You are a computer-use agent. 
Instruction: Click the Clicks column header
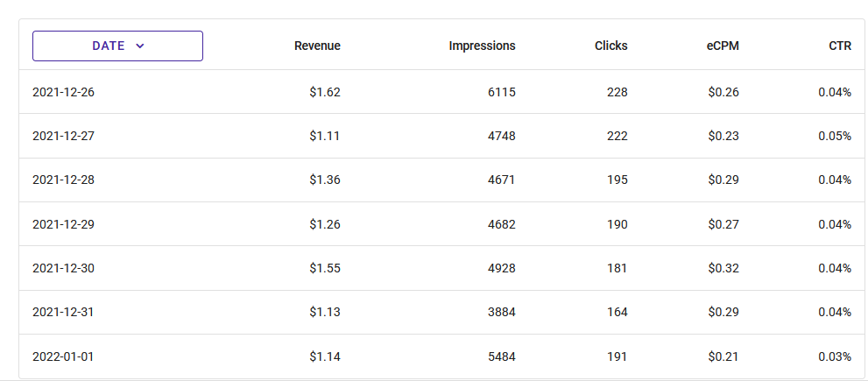click(x=610, y=46)
